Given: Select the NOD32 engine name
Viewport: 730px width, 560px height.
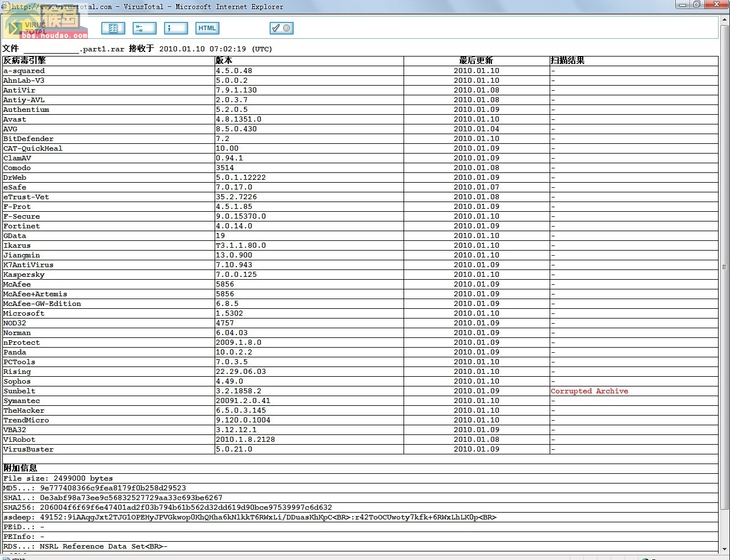Looking at the screenshot, I should pyautogui.click(x=15, y=323).
